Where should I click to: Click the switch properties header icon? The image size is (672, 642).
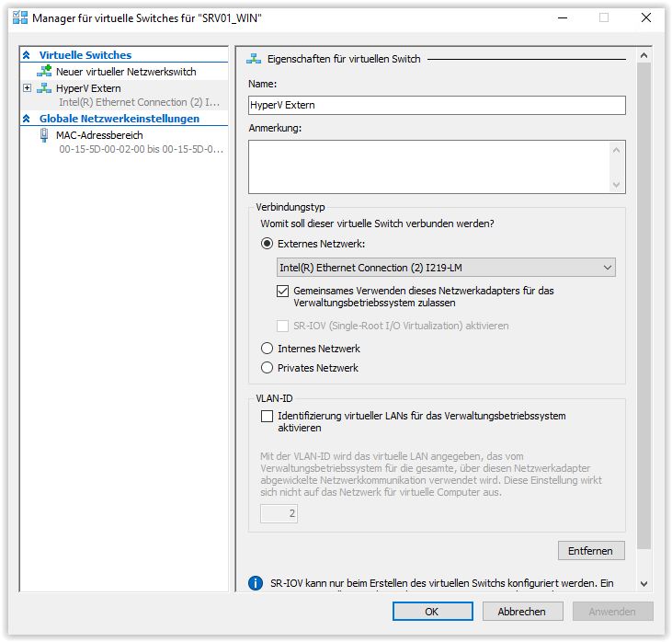point(254,59)
